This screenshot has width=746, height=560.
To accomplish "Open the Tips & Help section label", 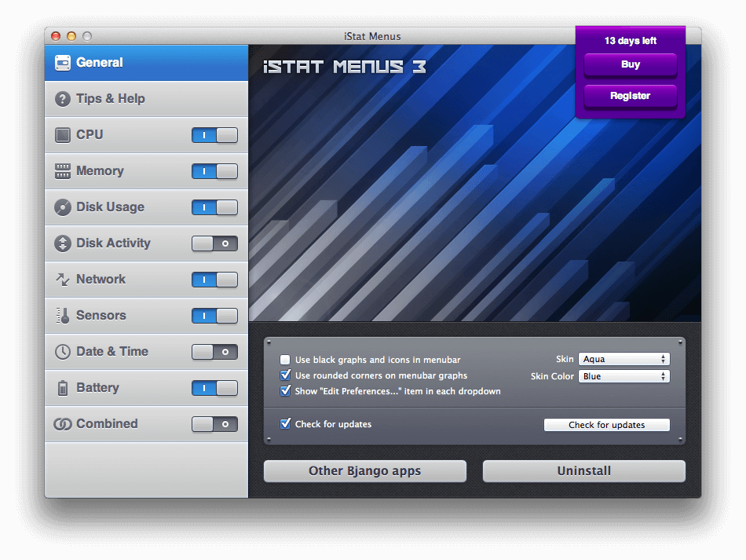I will point(111,99).
